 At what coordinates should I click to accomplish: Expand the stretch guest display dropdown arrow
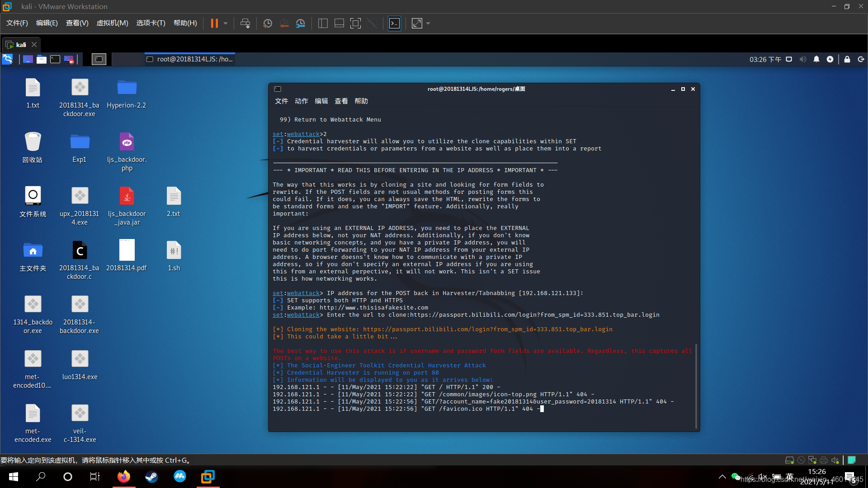tap(428, 23)
